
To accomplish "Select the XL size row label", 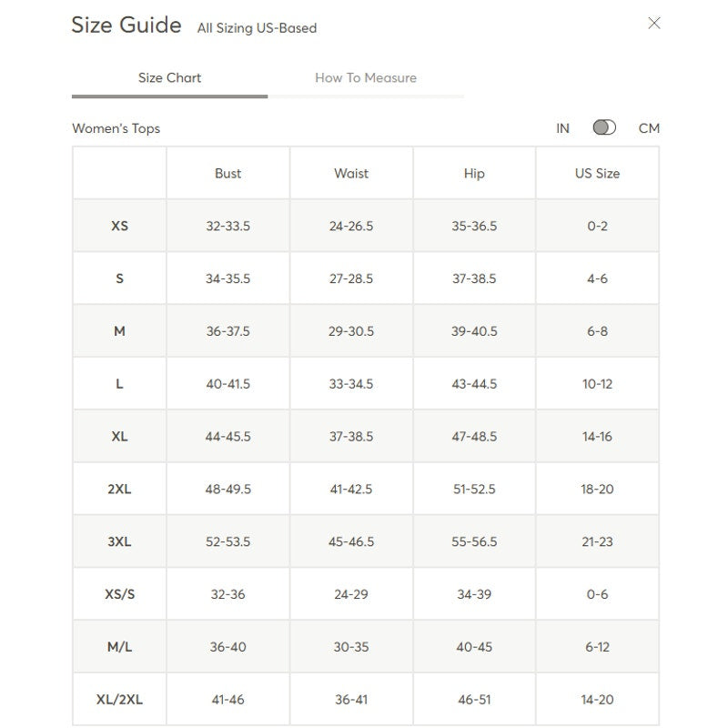I will (119, 437).
